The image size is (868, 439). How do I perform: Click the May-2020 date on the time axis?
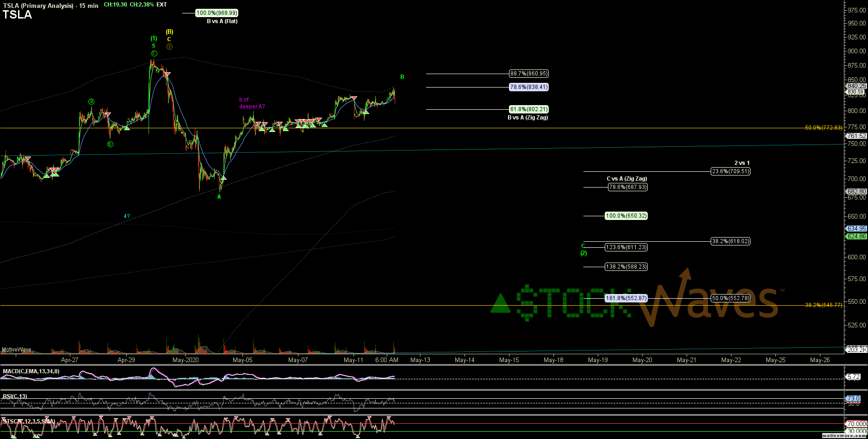coord(185,360)
